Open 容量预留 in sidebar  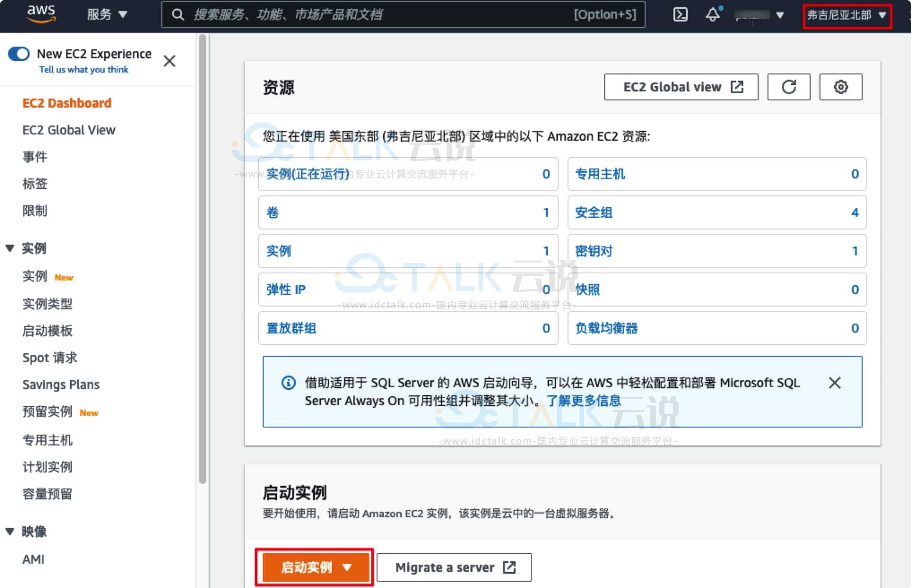48,494
